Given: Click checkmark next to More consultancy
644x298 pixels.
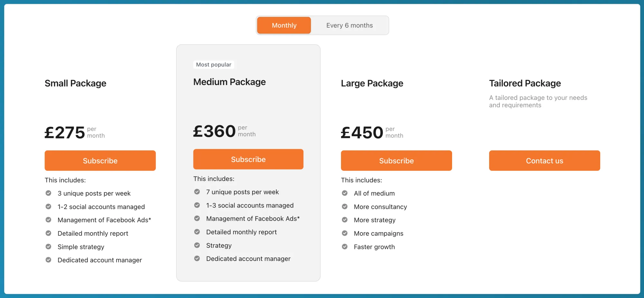Looking at the screenshot, I should 345,207.
